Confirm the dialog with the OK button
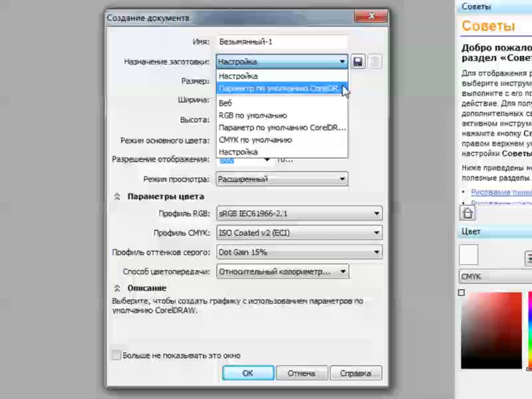Image resolution: width=532 pixels, height=399 pixels. point(248,373)
